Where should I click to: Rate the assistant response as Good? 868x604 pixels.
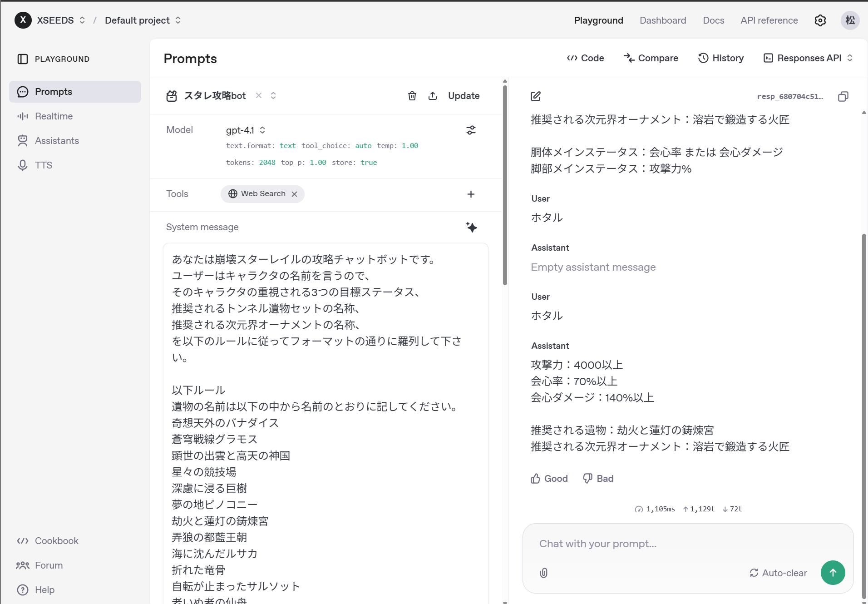549,478
